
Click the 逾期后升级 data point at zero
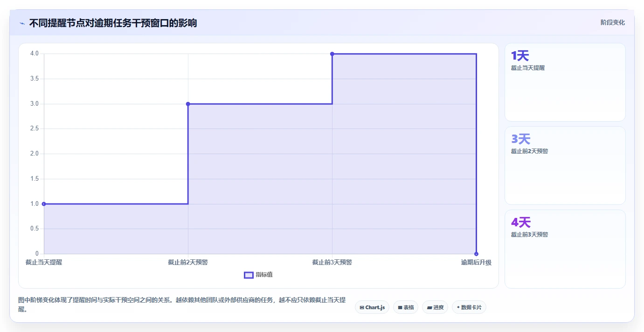tap(476, 254)
